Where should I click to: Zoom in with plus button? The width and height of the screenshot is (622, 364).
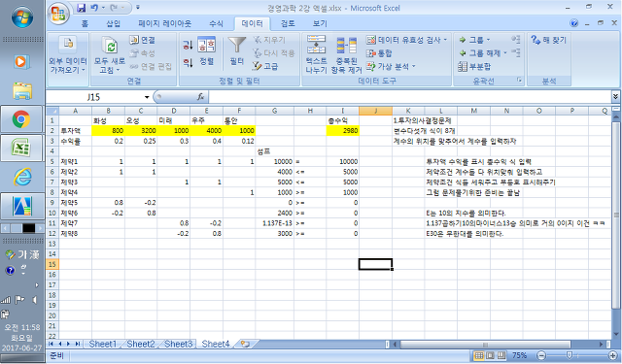tap(613, 355)
